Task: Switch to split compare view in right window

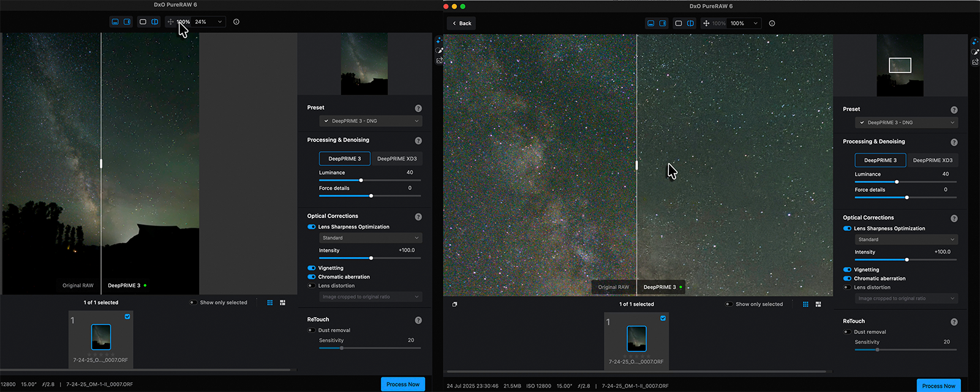Action: [690, 23]
